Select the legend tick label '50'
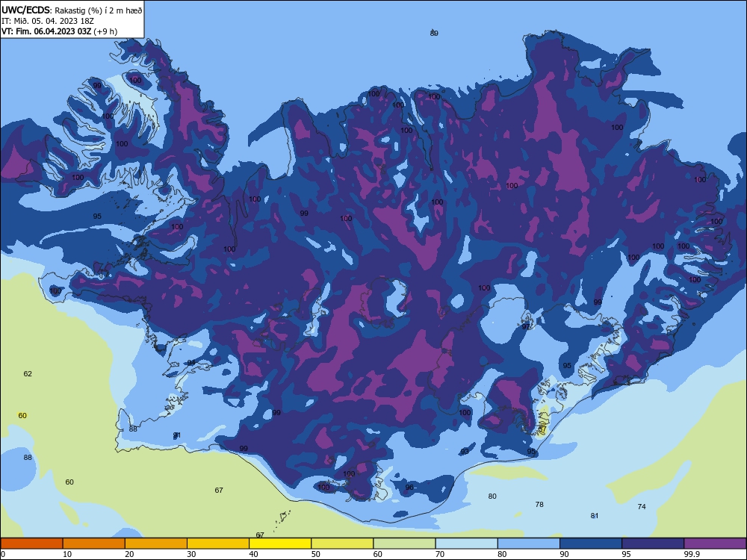 (x=315, y=554)
